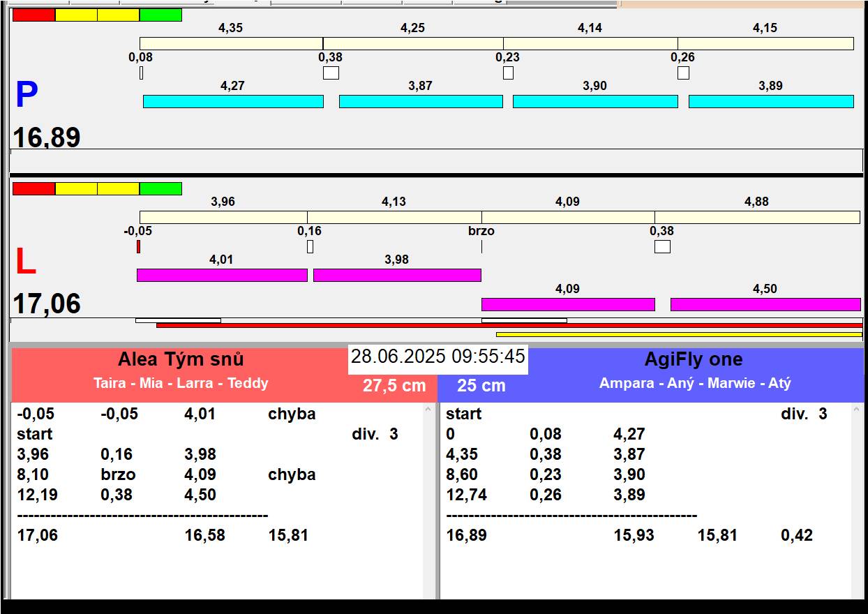Viewport: 868px width, 614px height.
Task: Click the AgiFly one team header
Action: pyautogui.click(x=694, y=360)
